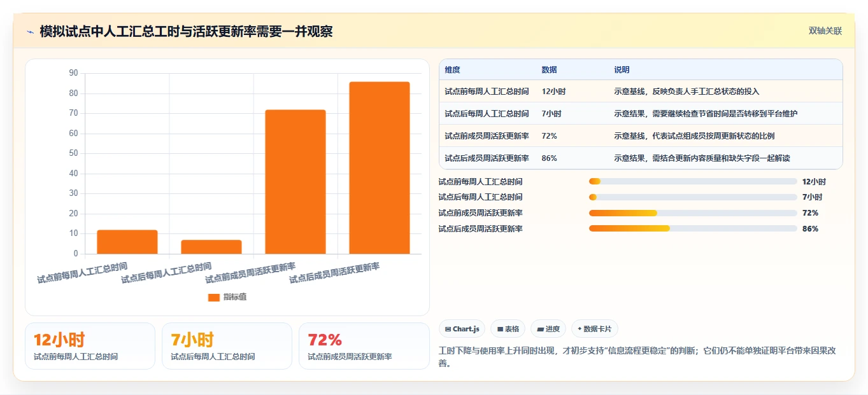
Task: Click the 72% progress bar track
Action: [x=693, y=213]
